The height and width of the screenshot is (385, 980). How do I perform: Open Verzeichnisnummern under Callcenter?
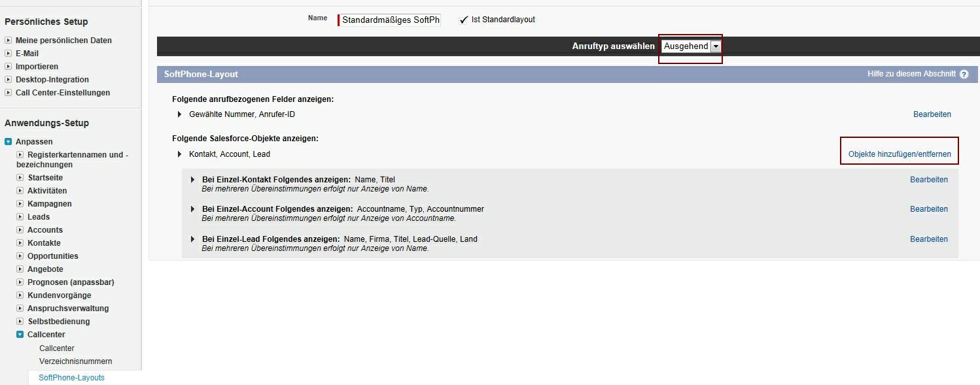(75, 361)
